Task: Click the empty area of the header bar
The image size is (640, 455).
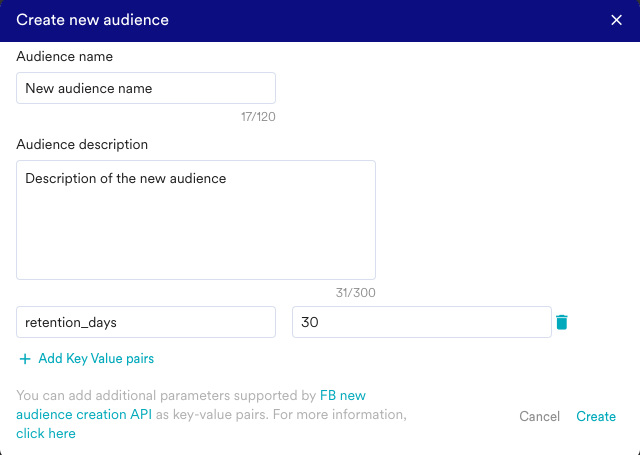Action: pyautogui.click(x=400, y=20)
